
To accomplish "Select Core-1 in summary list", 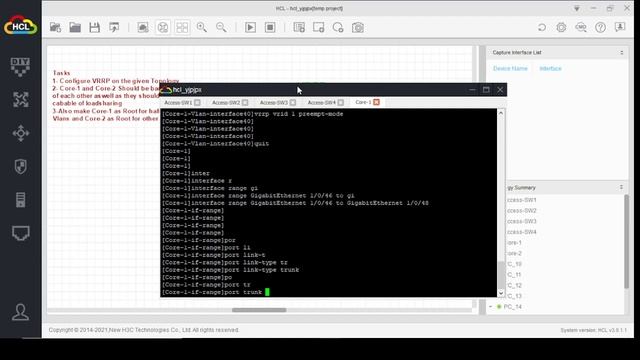I will (514, 242).
